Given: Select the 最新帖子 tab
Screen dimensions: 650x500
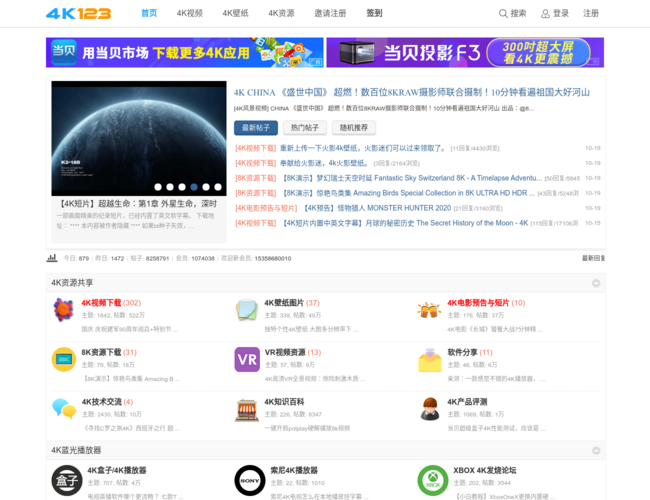Looking at the screenshot, I should point(256,128).
